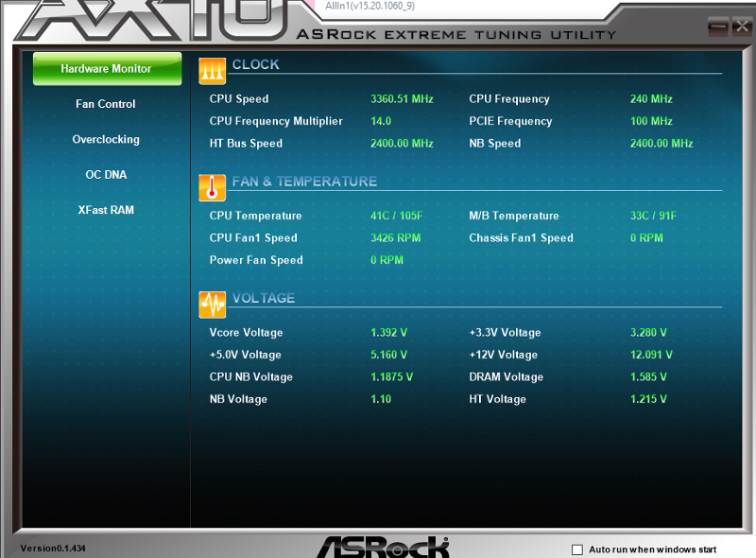The image size is (756, 558).
Task: Click the +5.0V Voltage label
Action: [x=245, y=355]
